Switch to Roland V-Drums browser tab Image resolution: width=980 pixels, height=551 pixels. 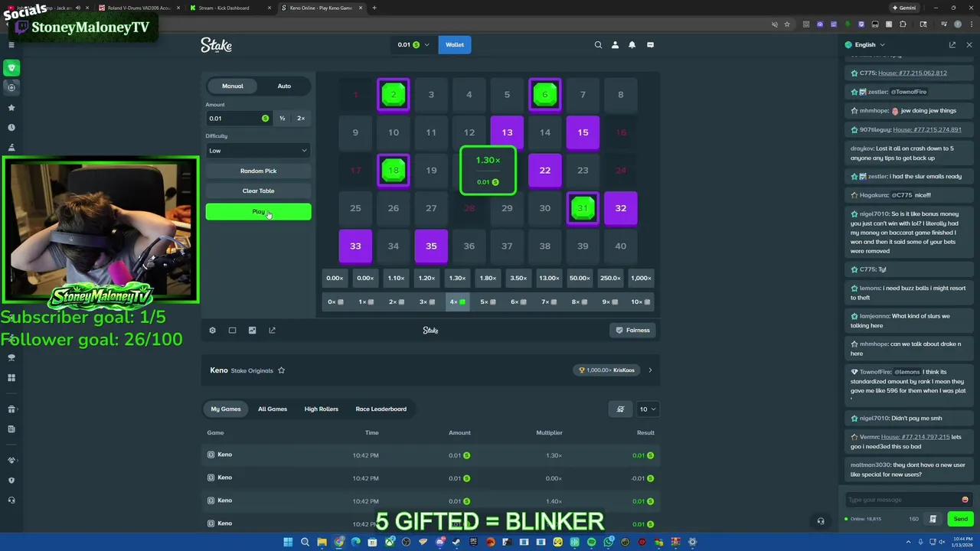click(138, 8)
